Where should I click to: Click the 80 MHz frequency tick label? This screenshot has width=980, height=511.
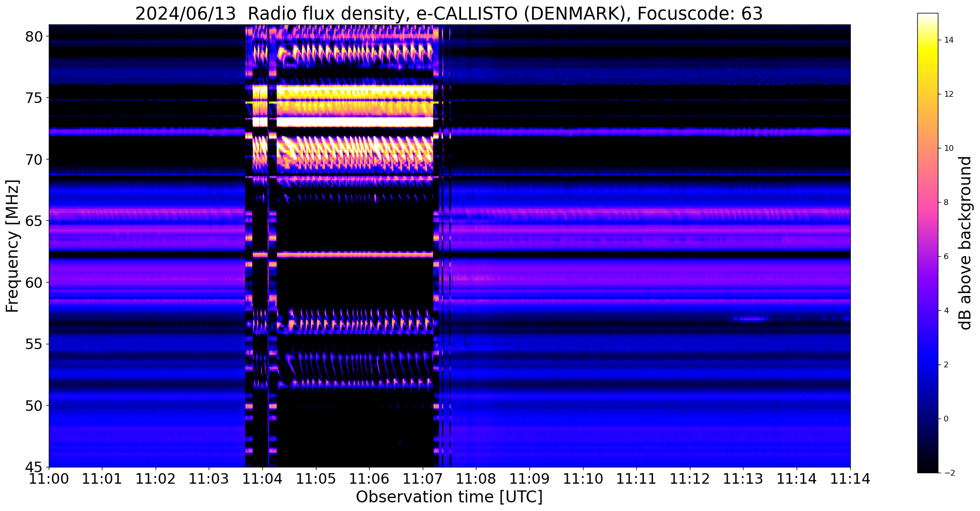pos(35,36)
